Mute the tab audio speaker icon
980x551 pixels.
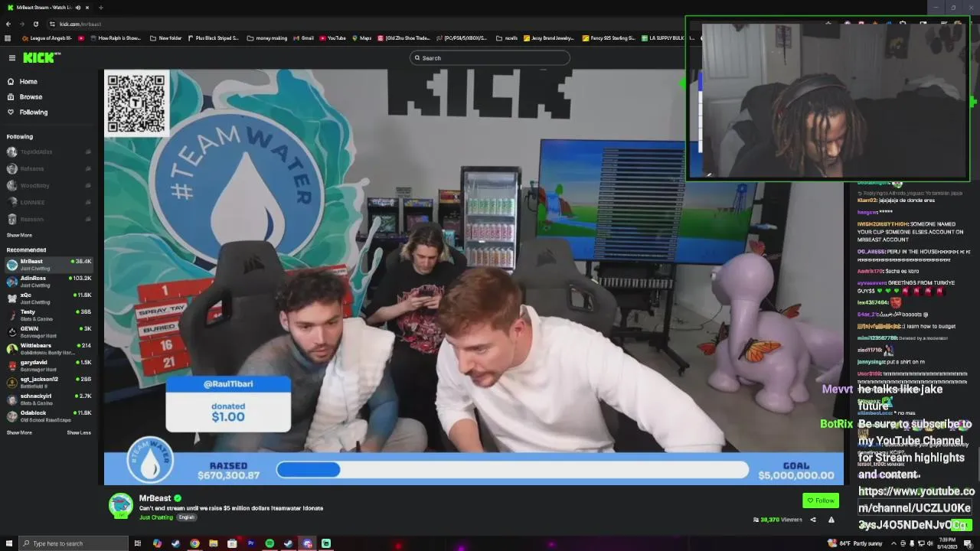coord(79,8)
